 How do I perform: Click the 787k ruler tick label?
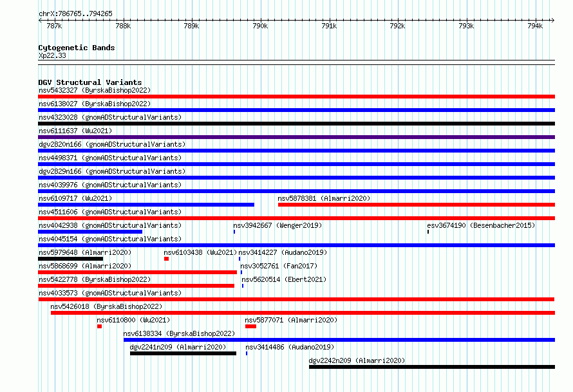coord(54,26)
